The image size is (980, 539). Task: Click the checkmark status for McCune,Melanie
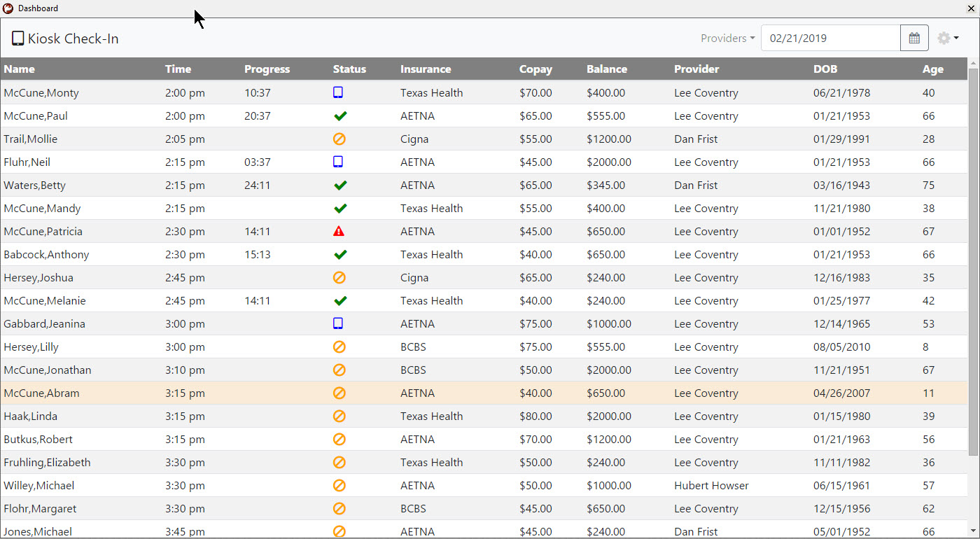[x=340, y=300]
